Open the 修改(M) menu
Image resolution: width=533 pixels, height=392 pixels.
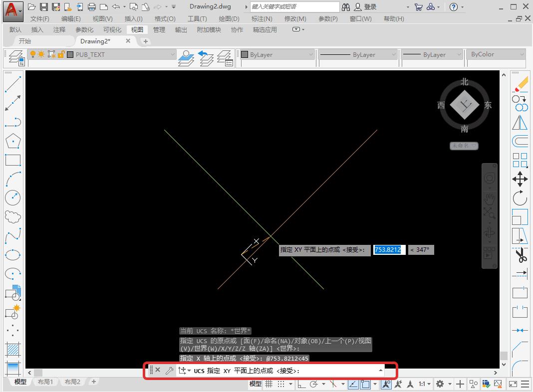click(295, 18)
